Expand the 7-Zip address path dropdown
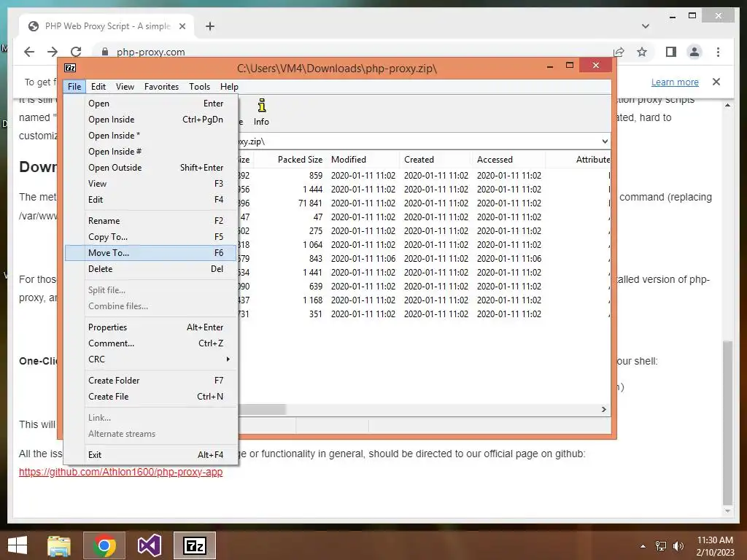The width and height of the screenshot is (747, 560). [x=605, y=141]
